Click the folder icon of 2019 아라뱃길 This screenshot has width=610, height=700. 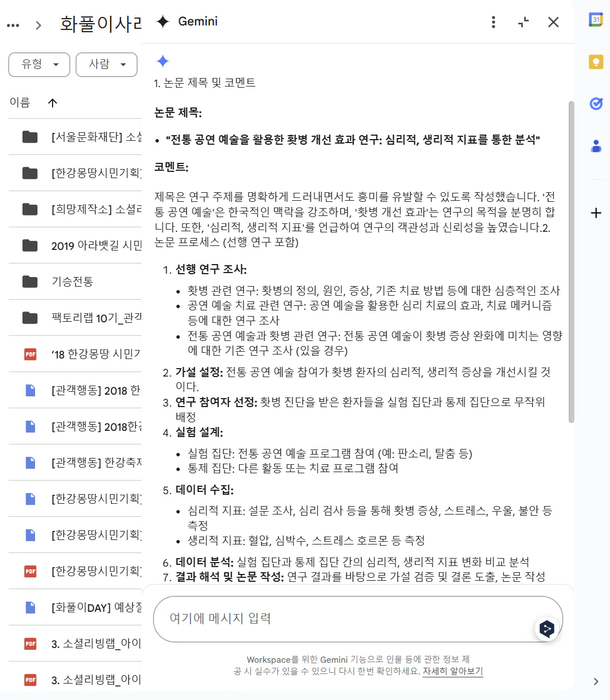click(x=30, y=245)
